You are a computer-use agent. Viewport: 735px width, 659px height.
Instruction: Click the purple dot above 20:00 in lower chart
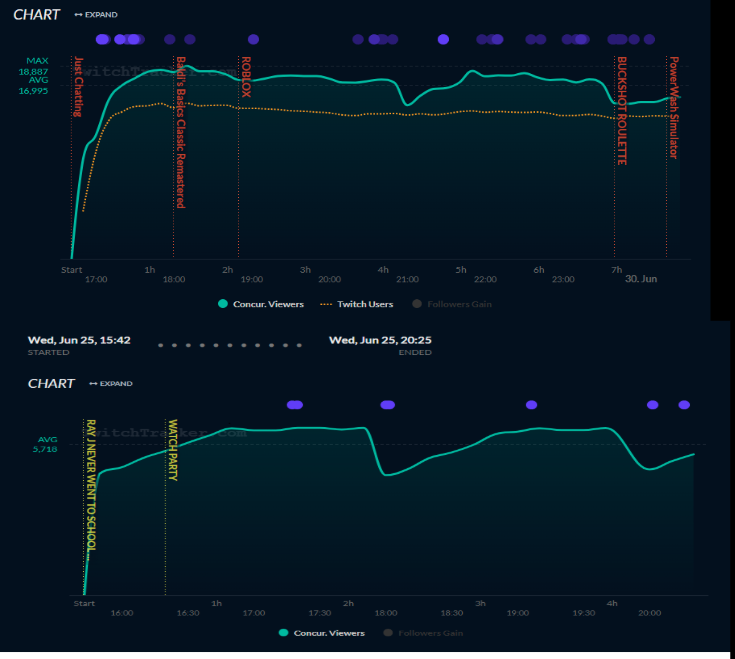pos(652,405)
